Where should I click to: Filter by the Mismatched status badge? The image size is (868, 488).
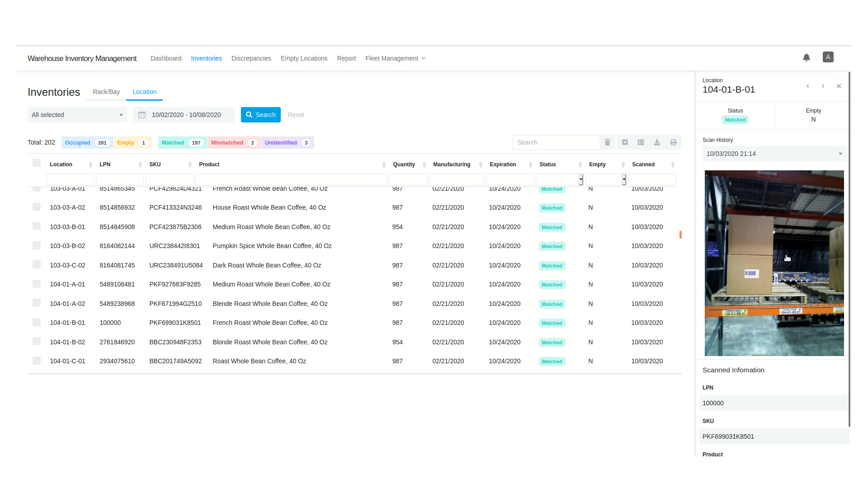(233, 143)
